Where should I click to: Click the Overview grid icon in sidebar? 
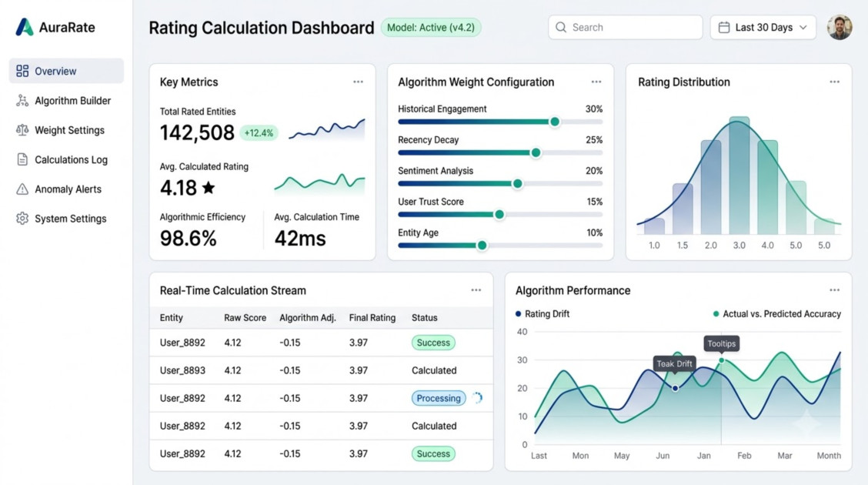22,71
